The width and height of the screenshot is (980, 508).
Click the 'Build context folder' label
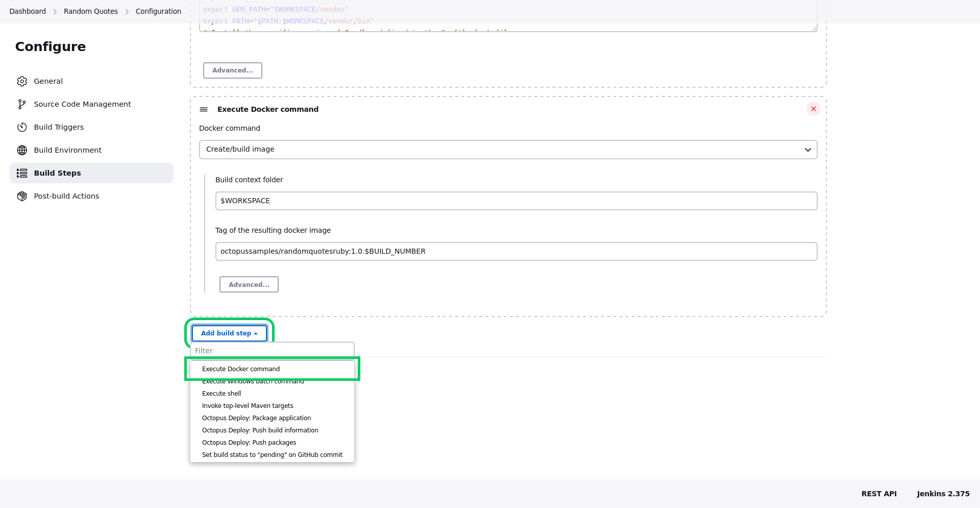[249, 180]
